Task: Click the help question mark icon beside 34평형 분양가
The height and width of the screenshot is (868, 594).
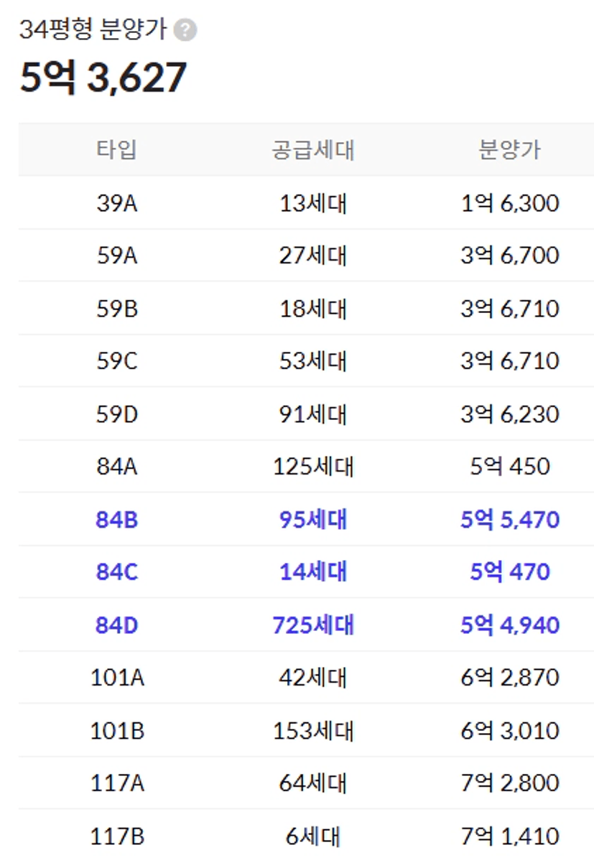Action: (185, 30)
